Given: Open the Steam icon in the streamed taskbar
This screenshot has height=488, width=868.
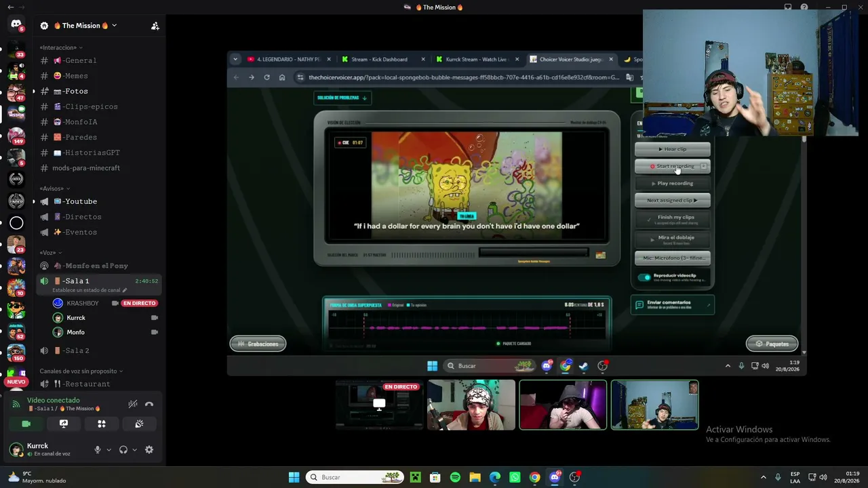Looking at the screenshot, I should (584, 366).
